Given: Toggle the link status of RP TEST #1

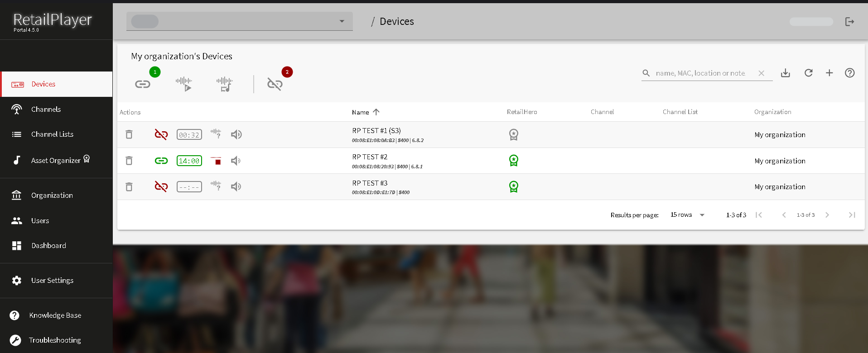Looking at the screenshot, I should [161, 134].
